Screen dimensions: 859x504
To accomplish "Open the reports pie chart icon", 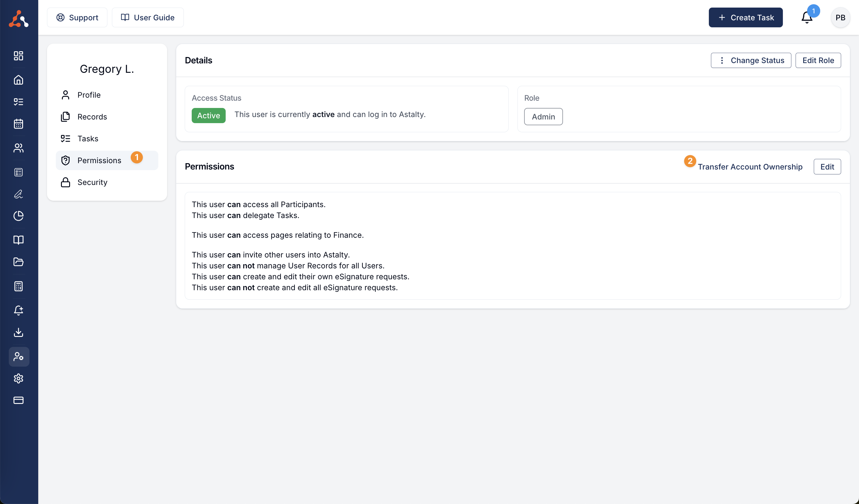I will 19,216.
